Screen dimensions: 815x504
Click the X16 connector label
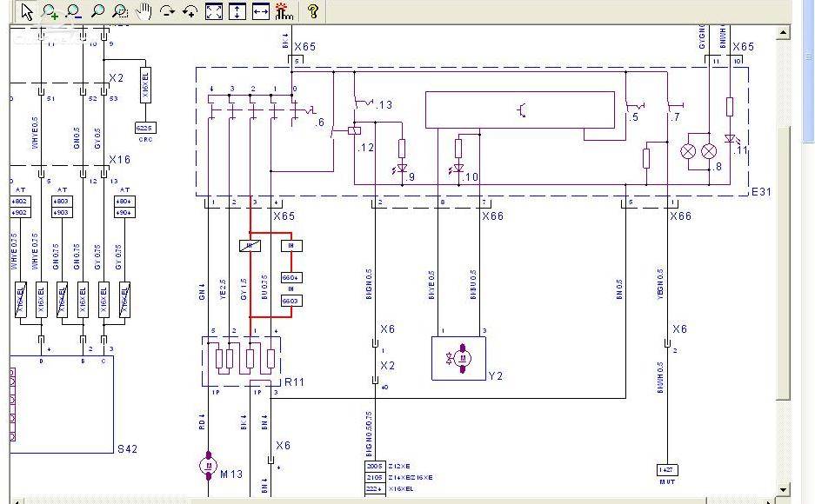pos(119,159)
